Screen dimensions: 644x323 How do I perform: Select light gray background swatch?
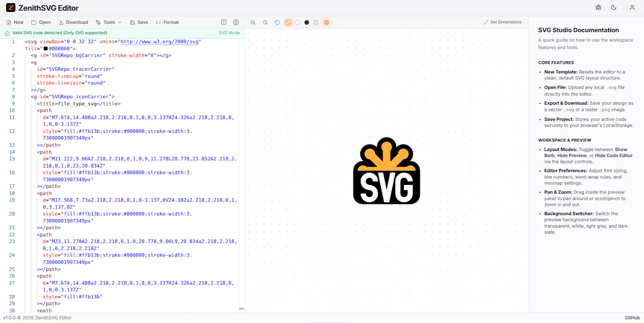(316, 23)
